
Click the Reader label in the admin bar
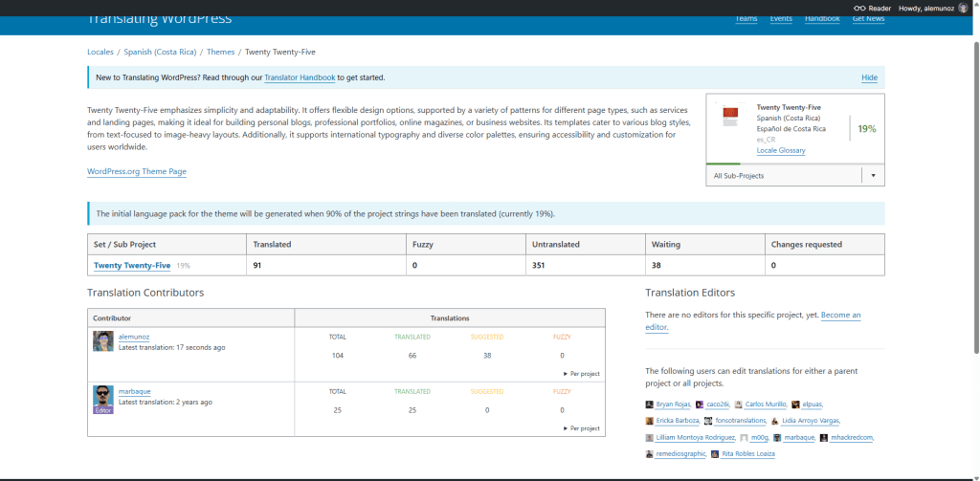pyautogui.click(x=880, y=8)
